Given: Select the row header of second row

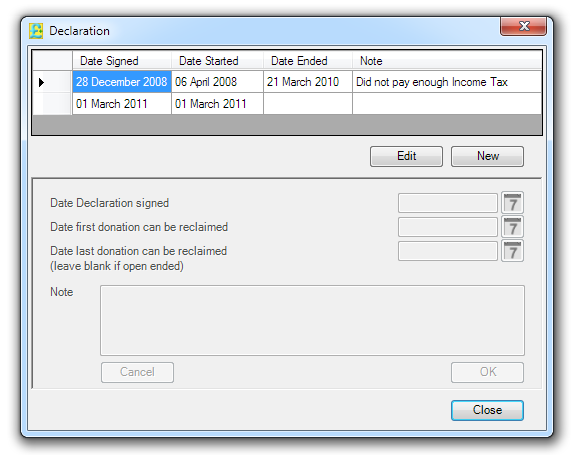Looking at the screenshot, I should click(52, 104).
